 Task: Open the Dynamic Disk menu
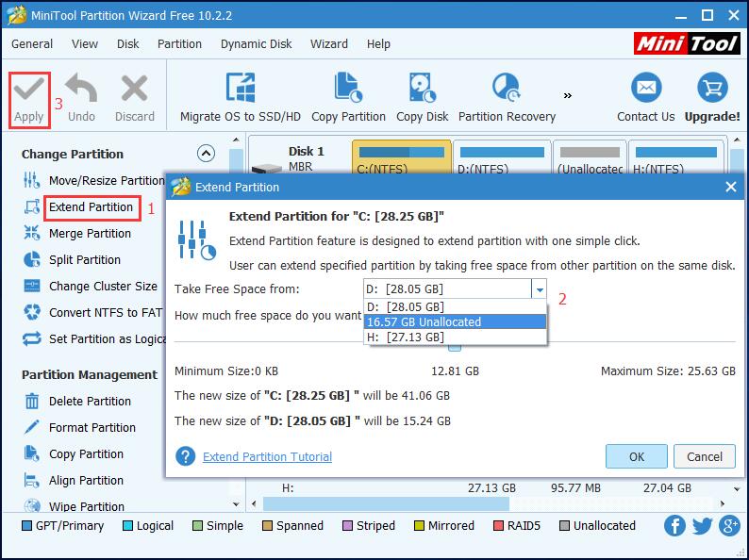(x=256, y=44)
